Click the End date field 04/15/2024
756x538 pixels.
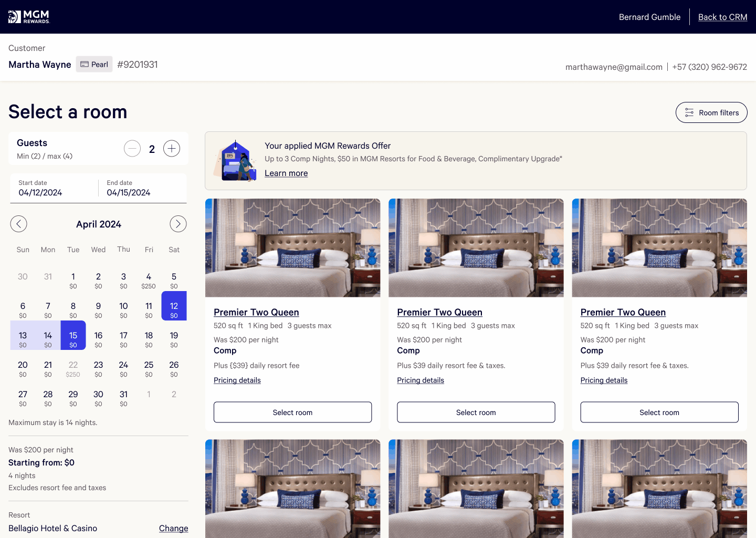click(x=143, y=188)
